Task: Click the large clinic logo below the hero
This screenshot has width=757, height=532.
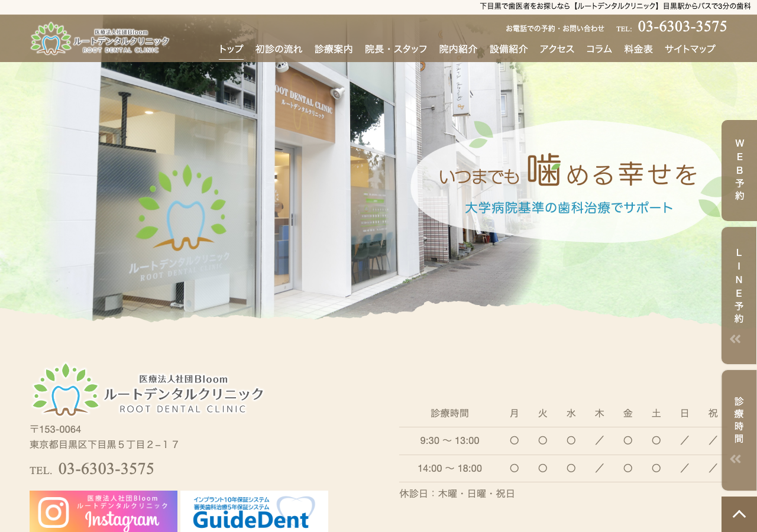Action: coord(148,390)
